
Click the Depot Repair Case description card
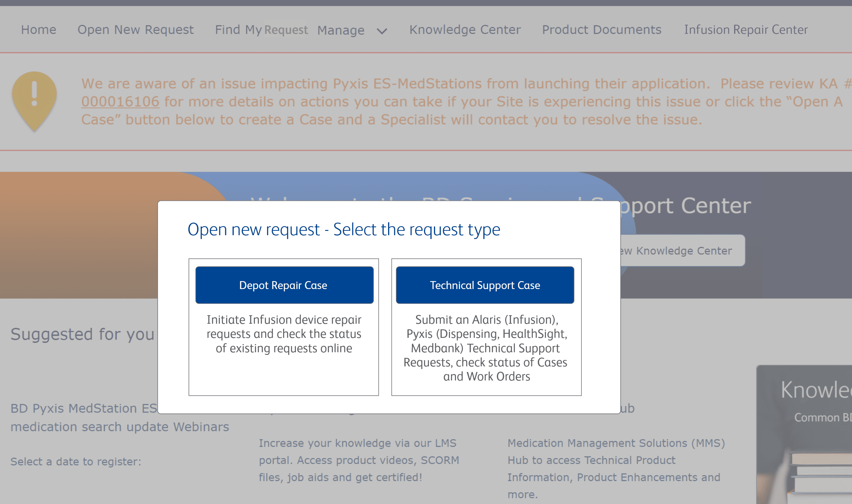(284, 333)
